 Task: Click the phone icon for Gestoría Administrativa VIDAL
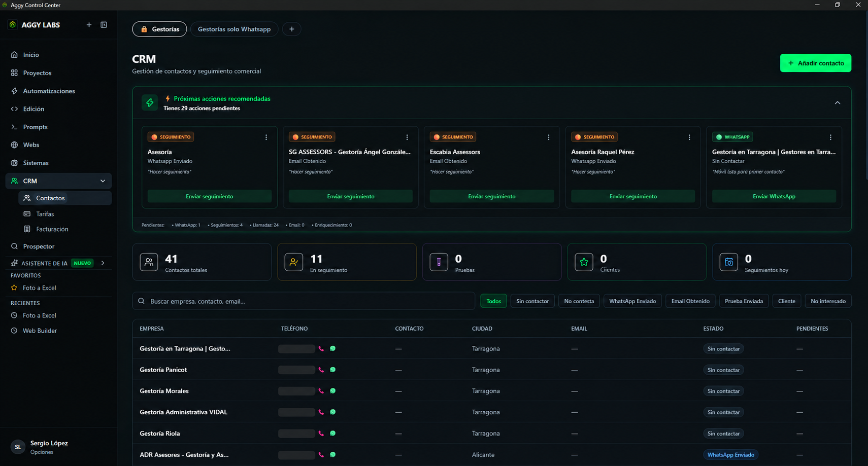coord(321,412)
